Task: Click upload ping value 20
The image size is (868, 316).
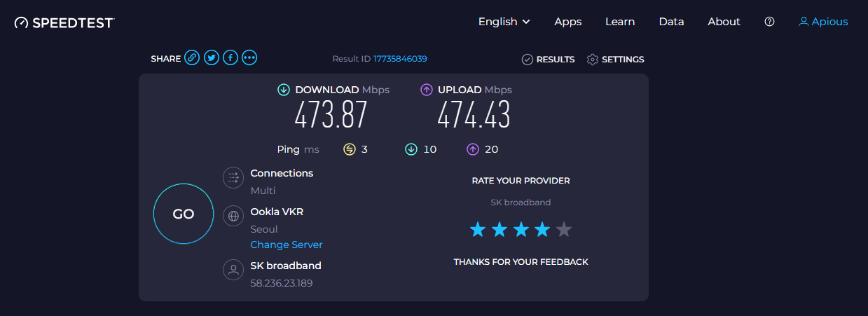Action: click(491, 149)
